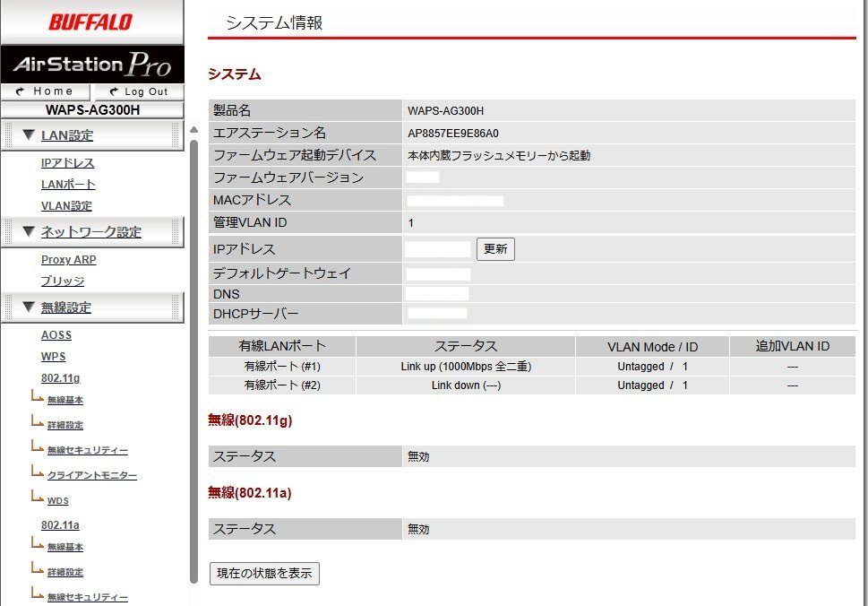Image resolution: width=868 pixels, height=606 pixels.
Task: Click the システム情報 page title
Action: [x=274, y=22]
